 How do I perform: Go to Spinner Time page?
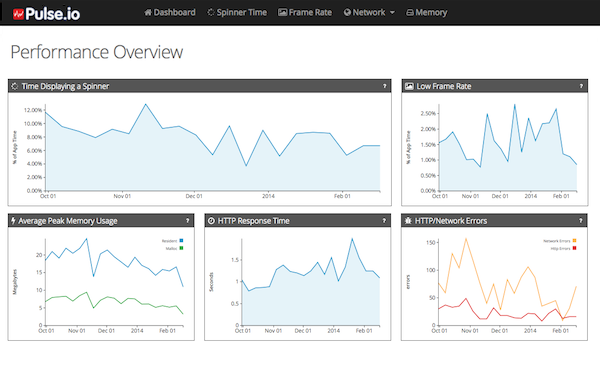click(x=237, y=13)
